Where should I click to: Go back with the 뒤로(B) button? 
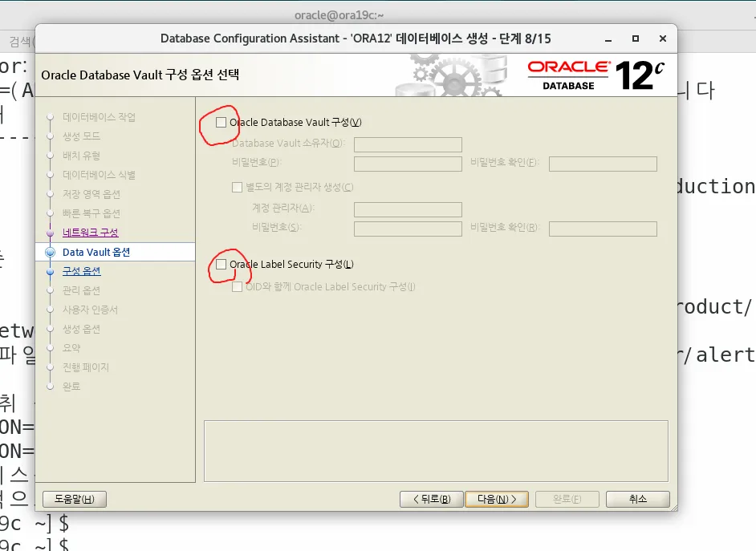(432, 499)
